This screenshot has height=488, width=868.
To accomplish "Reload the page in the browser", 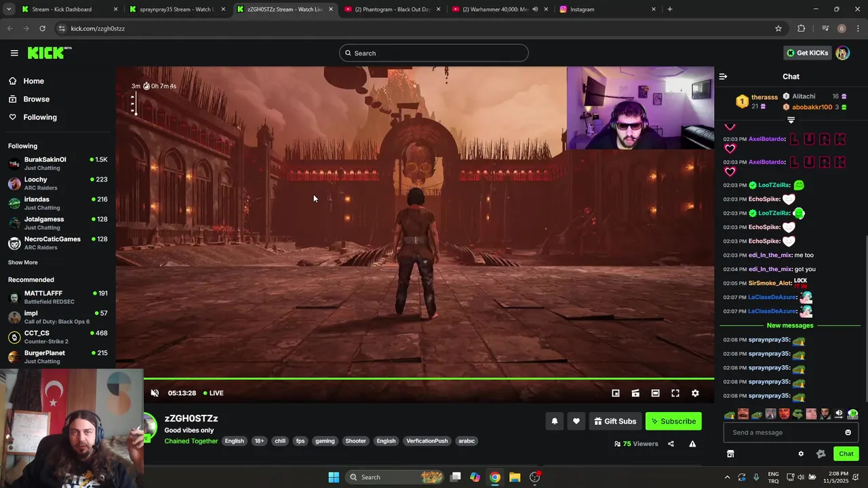I will pos(42,28).
